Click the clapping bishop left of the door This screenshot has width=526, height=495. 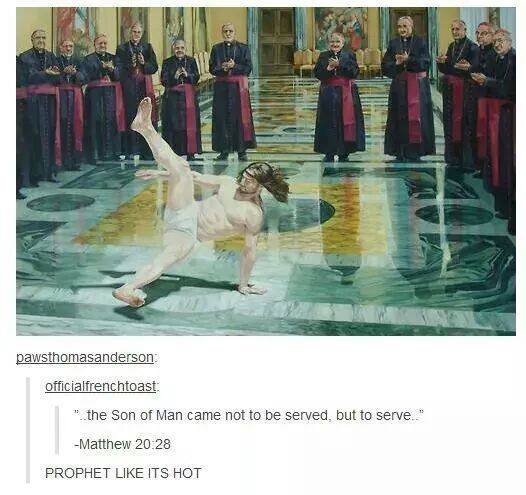pyautogui.click(x=231, y=92)
